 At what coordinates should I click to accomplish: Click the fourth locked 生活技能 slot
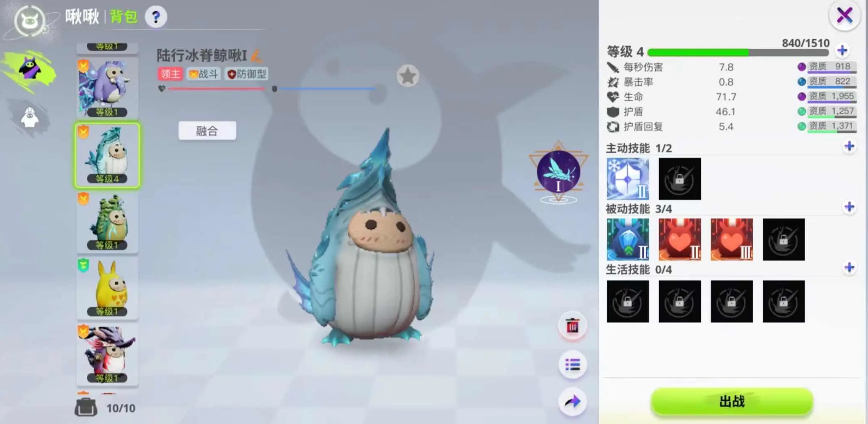pyautogui.click(x=783, y=301)
